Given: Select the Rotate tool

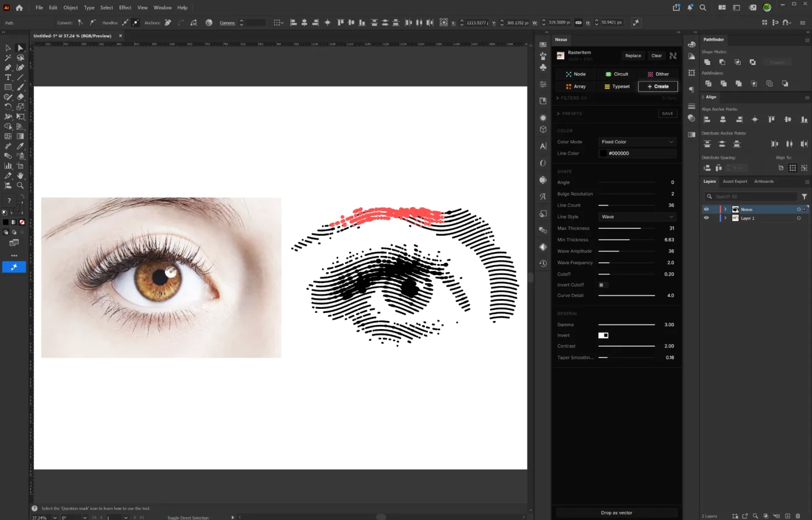Looking at the screenshot, I should point(8,107).
